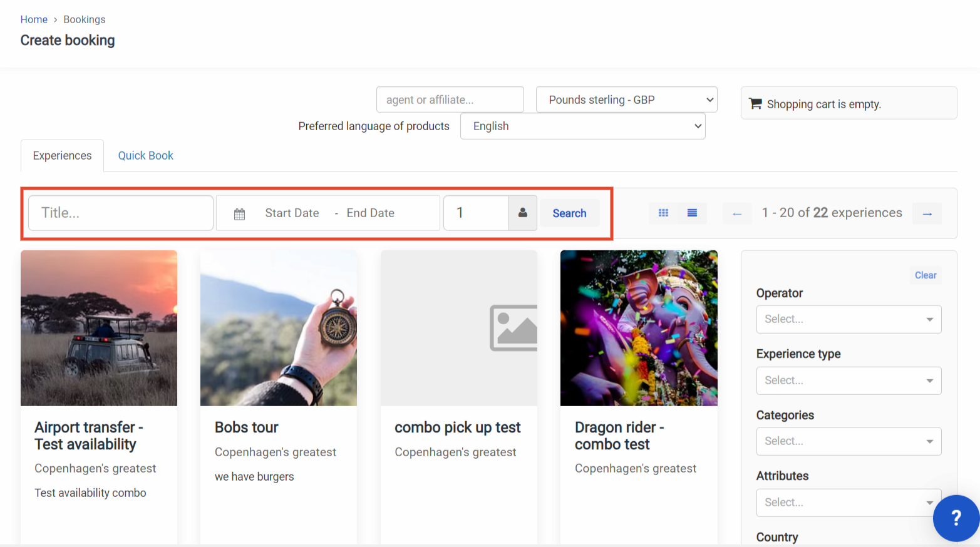This screenshot has height=547, width=980.
Task: Open the currency dropdown Pounds sterling - GBP
Action: click(x=627, y=100)
